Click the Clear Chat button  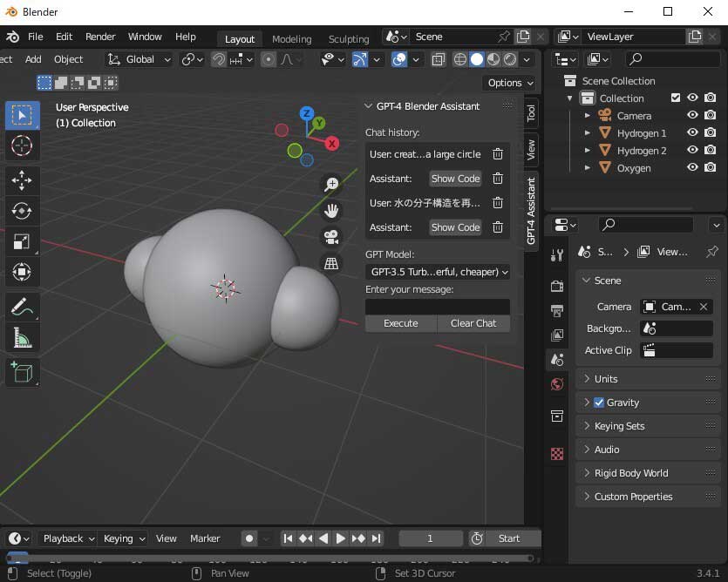[473, 323]
